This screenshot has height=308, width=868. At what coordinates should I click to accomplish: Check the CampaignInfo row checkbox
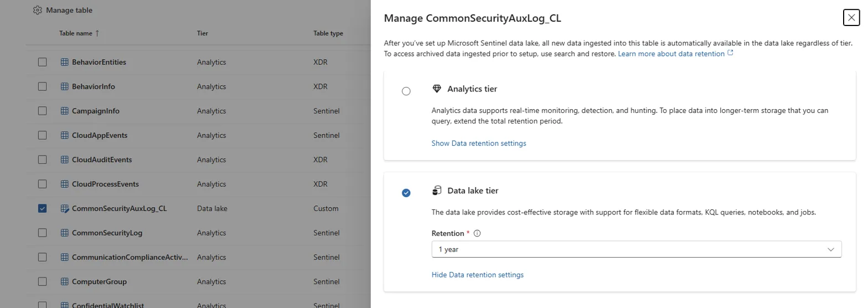43,111
